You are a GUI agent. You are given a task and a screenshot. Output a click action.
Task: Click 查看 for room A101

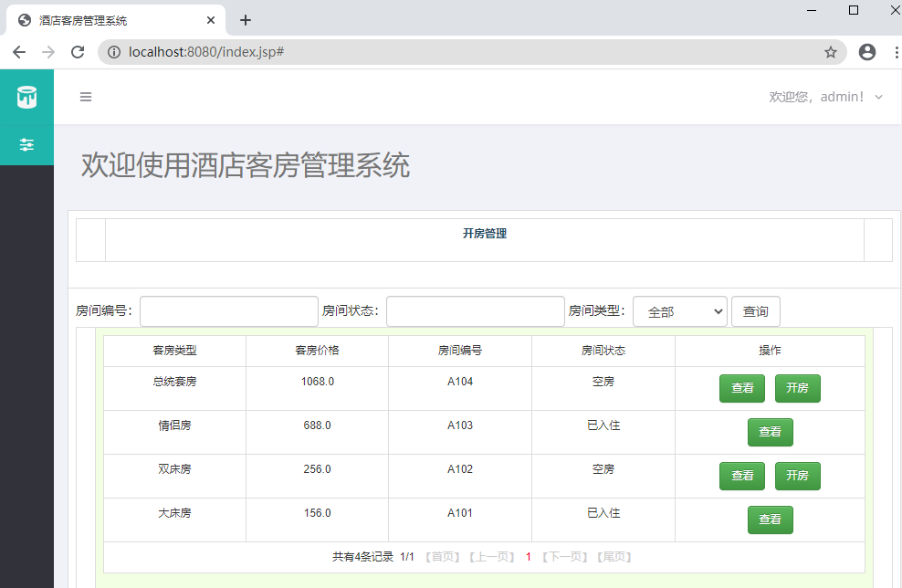tap(771, 520)
